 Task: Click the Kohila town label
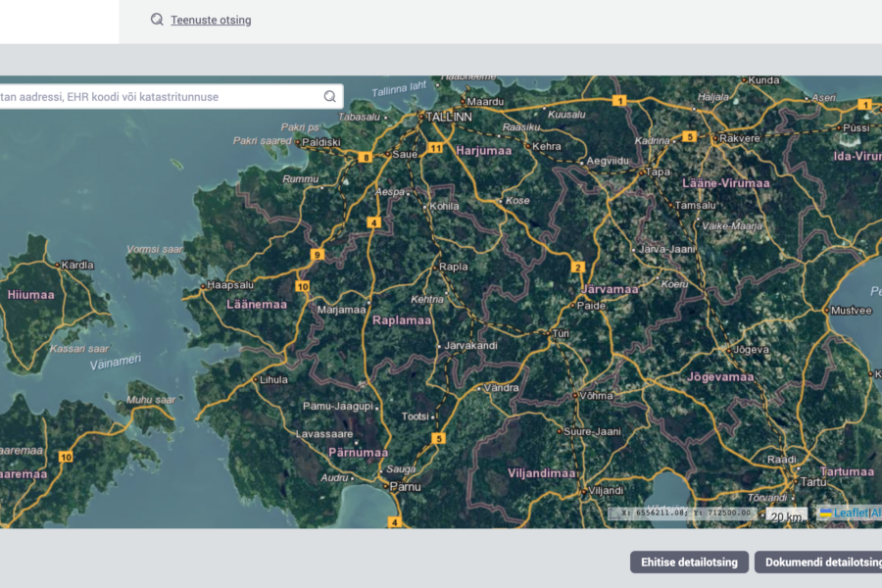pyautogui.click(x=444, y=206)
